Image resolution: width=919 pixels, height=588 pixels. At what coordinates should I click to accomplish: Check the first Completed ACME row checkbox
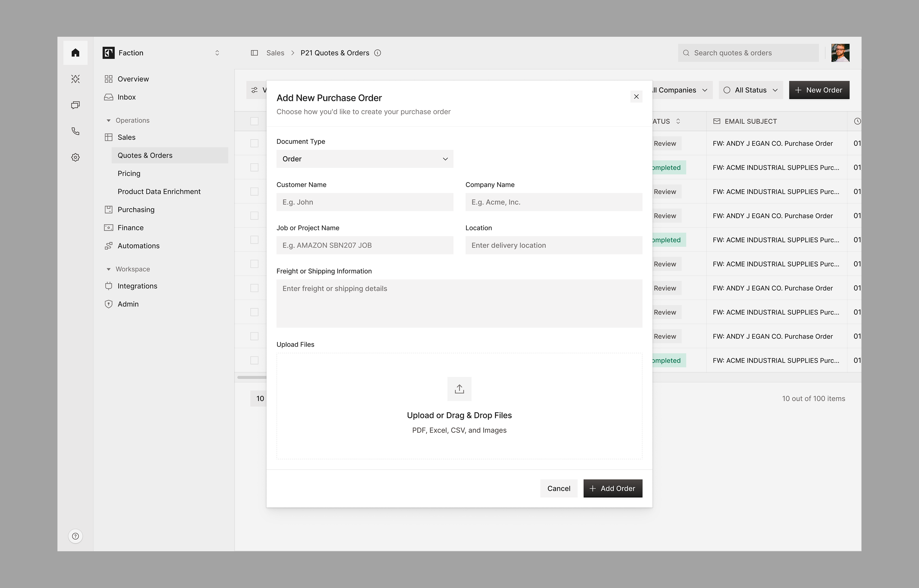(x=254, y=167)
